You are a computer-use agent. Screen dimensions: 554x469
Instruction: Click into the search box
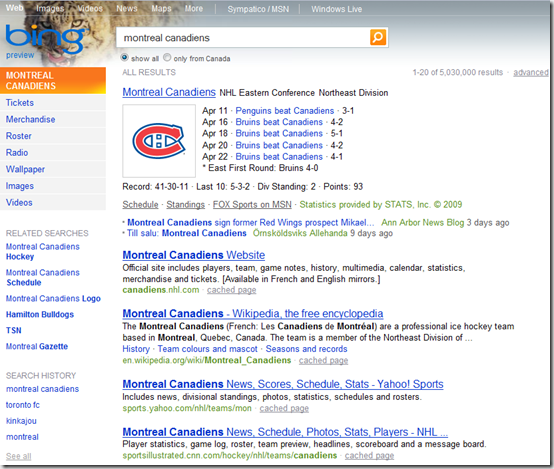(x=244, y=37)
